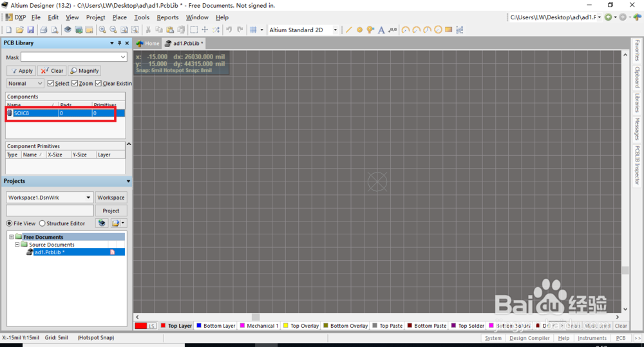This screenshot has height=347, width=644.
Task: Switch to the ad1.PcbLib tab
Action: point(184,43)
